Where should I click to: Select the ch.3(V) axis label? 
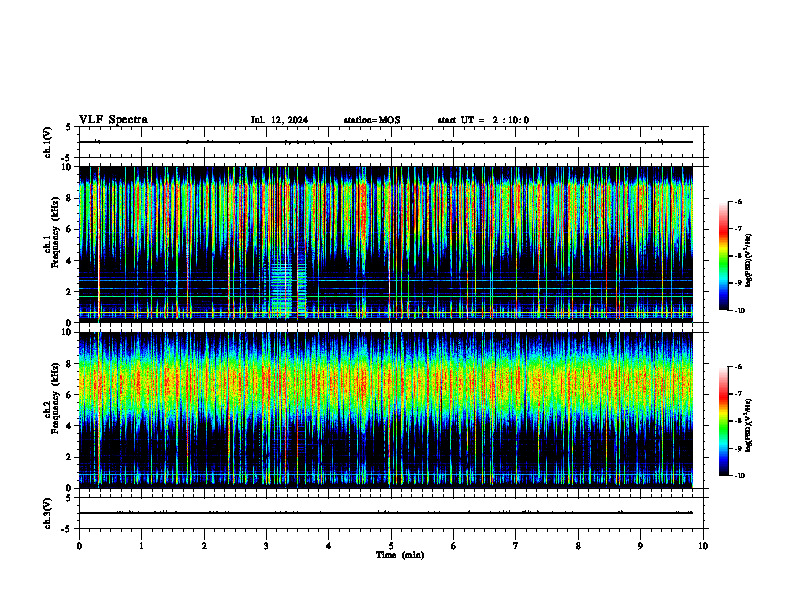coord(48,513)
